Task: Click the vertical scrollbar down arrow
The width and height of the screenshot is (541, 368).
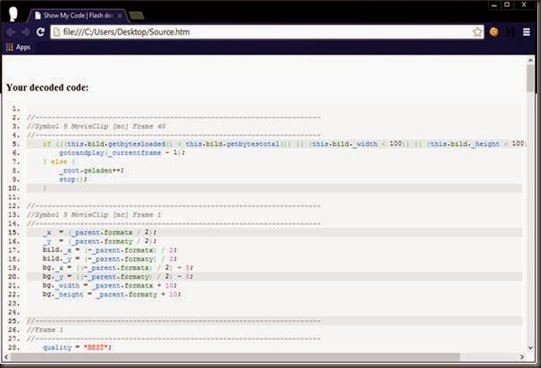Action: pos(530,348)
